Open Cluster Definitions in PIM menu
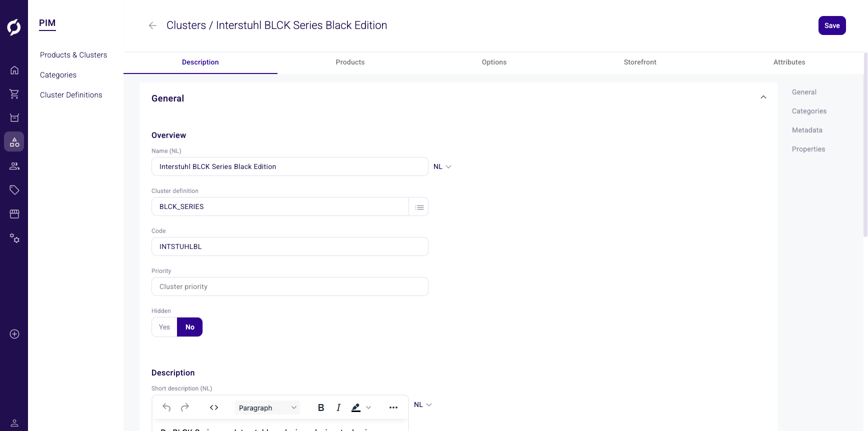 71,95
